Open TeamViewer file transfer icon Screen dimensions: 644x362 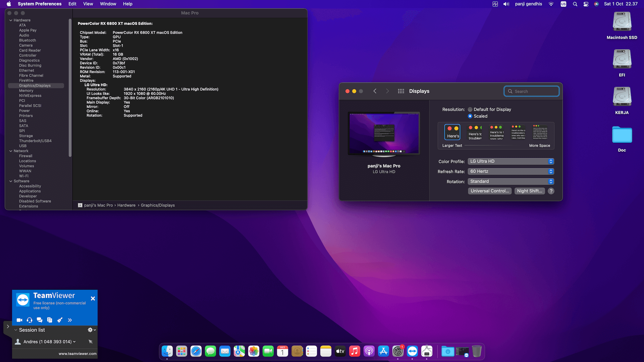click(50, 320)
